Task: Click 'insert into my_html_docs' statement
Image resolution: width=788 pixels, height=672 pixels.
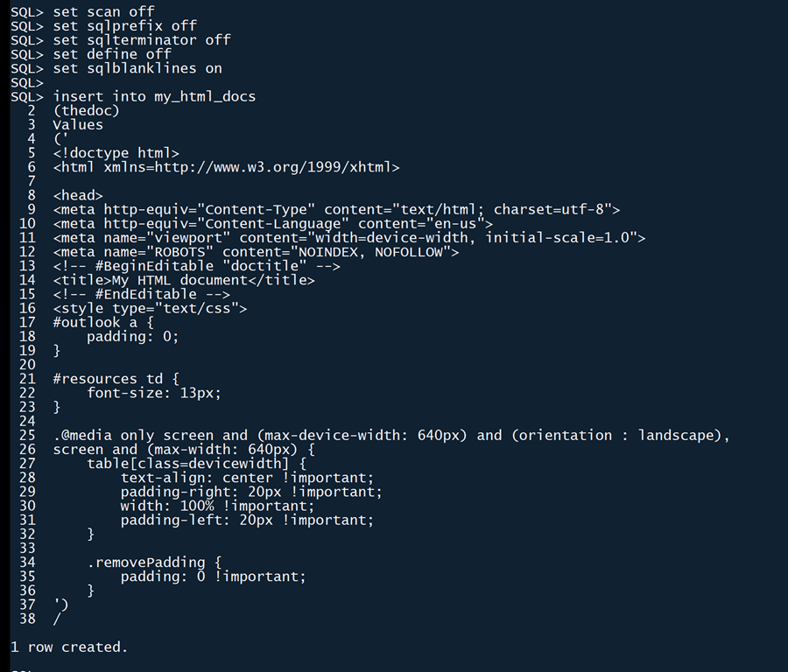Action: tap(154, 96)
